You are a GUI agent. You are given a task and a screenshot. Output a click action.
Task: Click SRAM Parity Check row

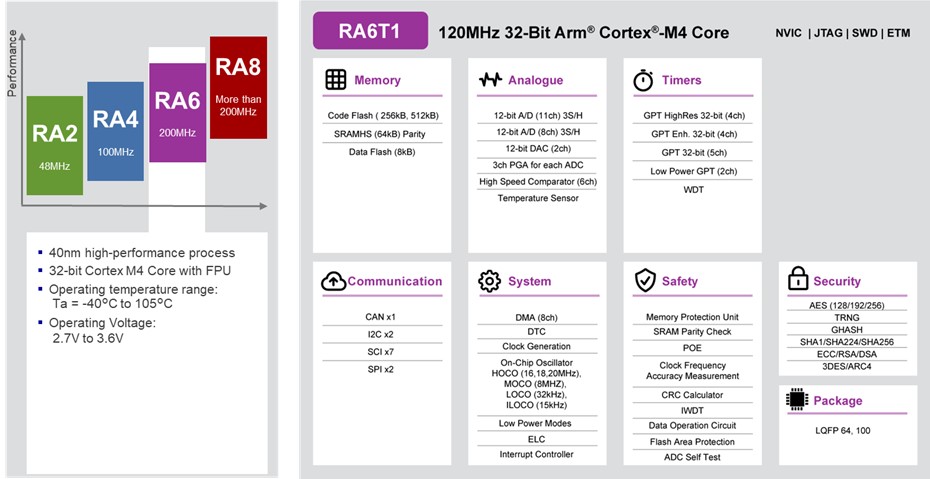[693, 331]
